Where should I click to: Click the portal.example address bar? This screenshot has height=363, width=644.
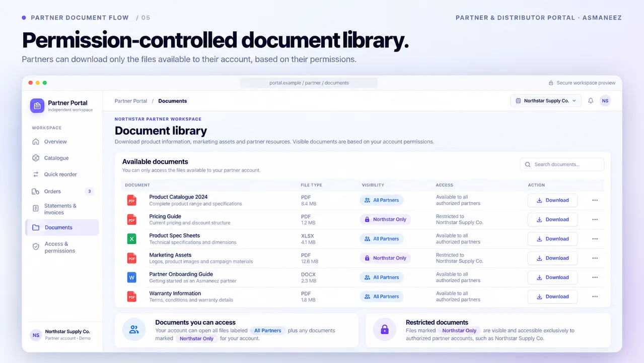pyautogui.click(x=309, y=83)
